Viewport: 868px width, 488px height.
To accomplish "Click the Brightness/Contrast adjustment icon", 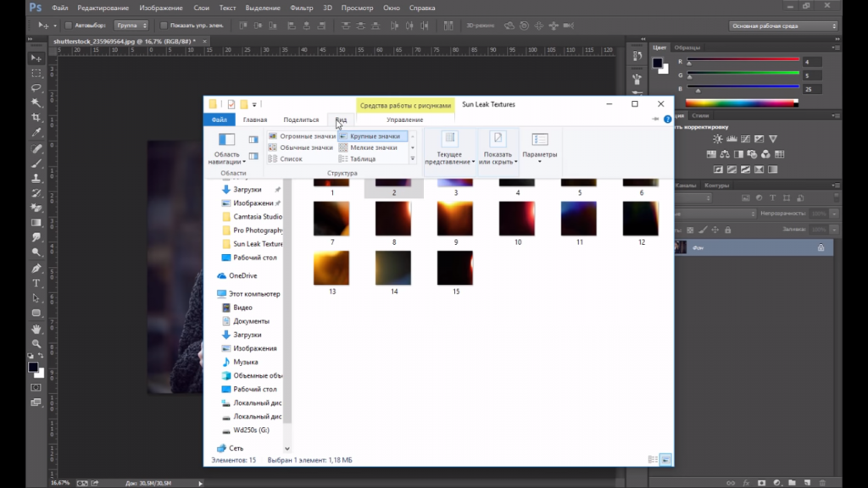I will tap(717, 139).
